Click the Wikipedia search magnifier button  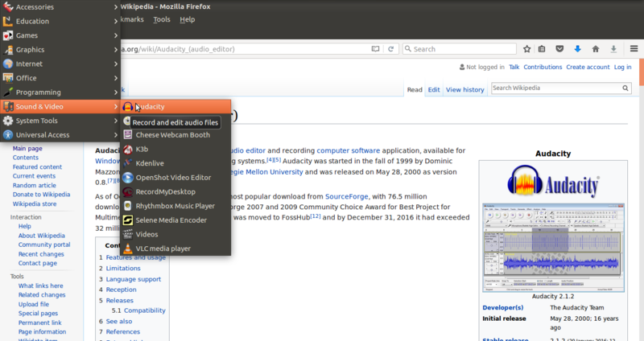click(625, 88)
